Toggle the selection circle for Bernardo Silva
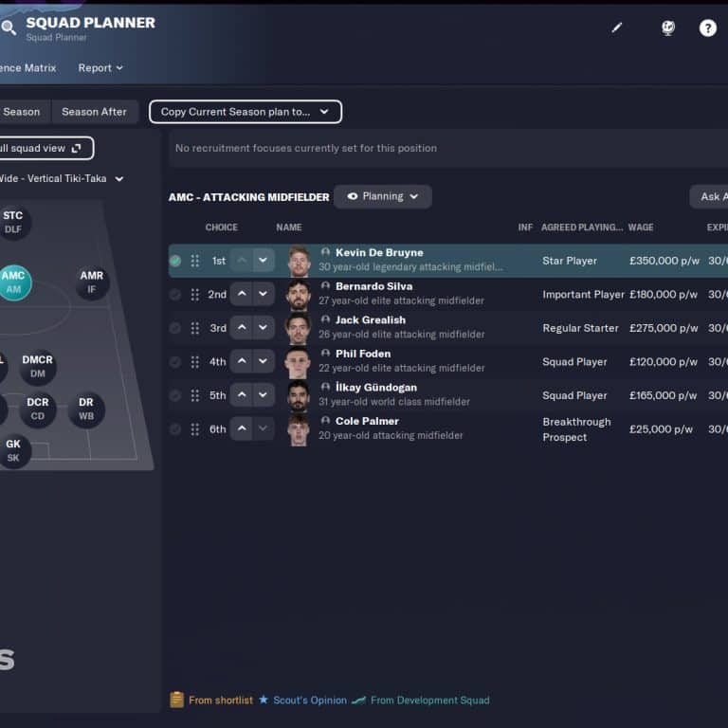 (x=175, y=295)
